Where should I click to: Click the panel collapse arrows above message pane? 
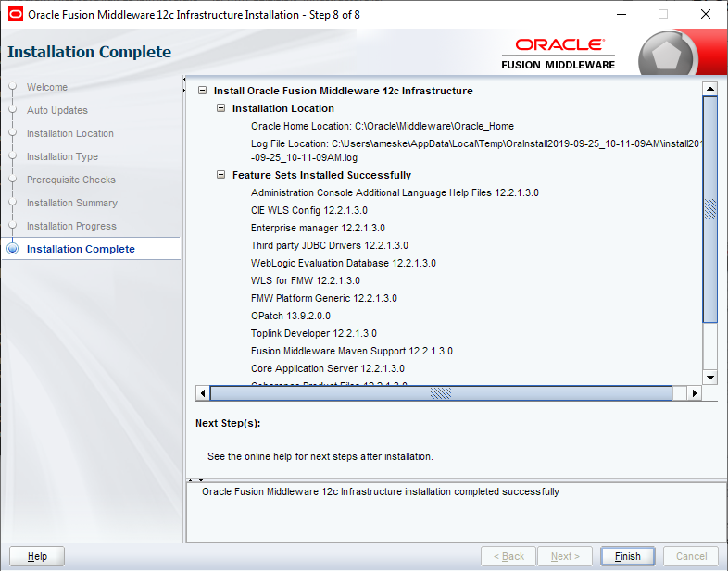click(195, 480)
